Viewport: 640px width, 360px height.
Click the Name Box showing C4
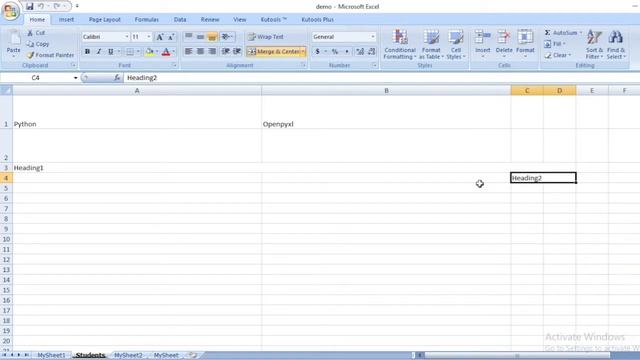click(36, 78)
